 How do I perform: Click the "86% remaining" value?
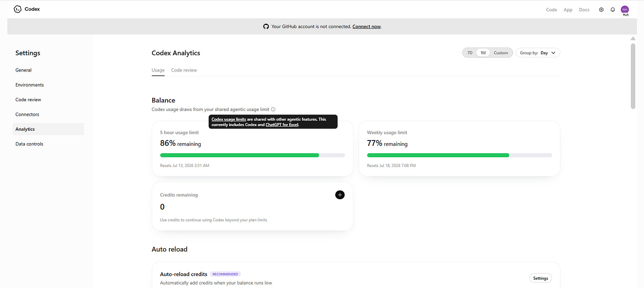coord(180,143)
